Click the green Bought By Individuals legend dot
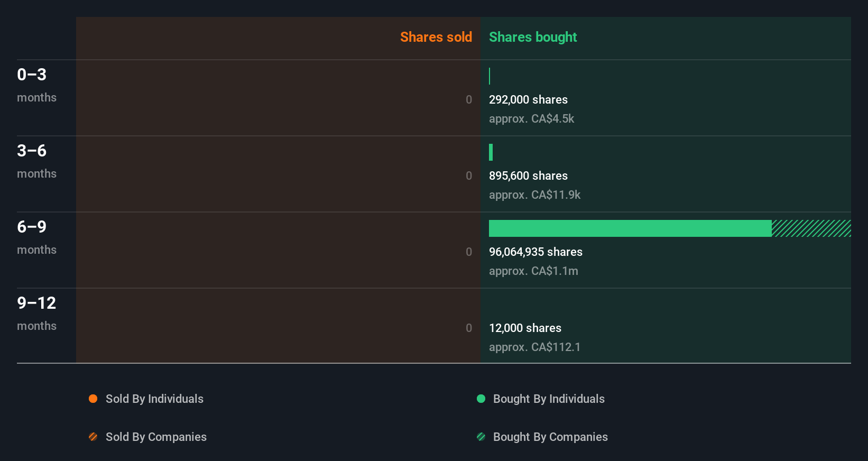Screen dimensions: 868x461 click(481, 399)
